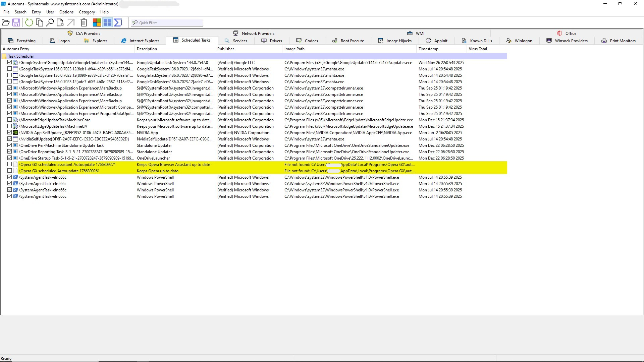This screenshot has width=644, height=362.
Task: Open the Options menu
Action: [66, 12]
